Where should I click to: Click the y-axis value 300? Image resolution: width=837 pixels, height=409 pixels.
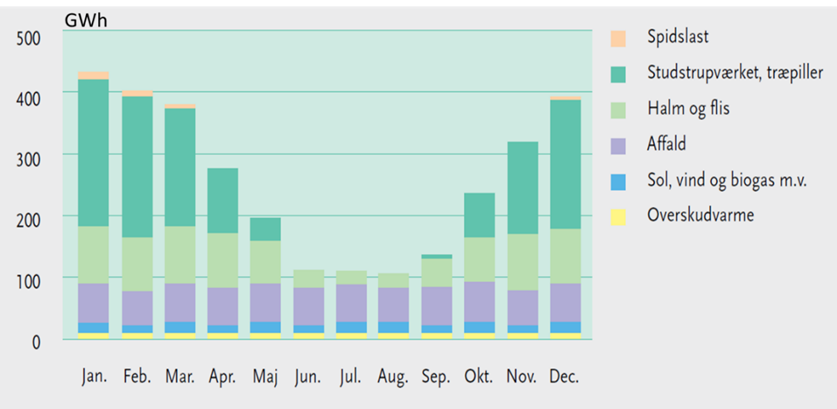click(x=28, y=160)
